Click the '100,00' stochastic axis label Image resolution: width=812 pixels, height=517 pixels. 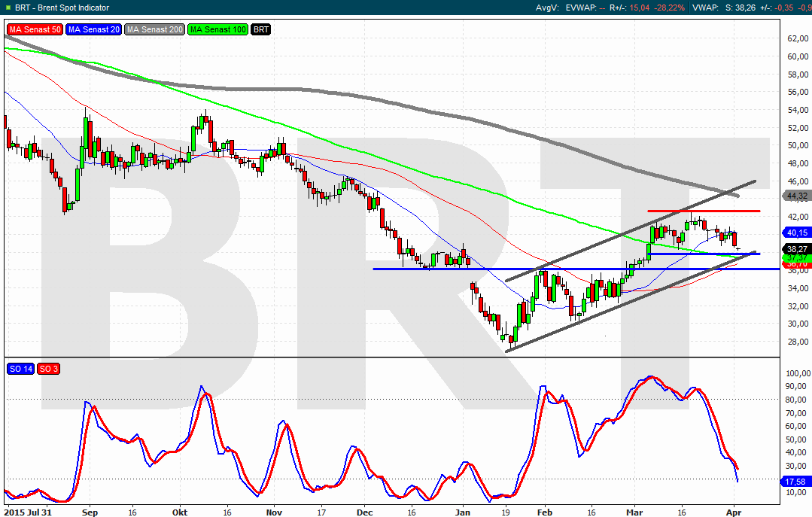tap(798, 373)
